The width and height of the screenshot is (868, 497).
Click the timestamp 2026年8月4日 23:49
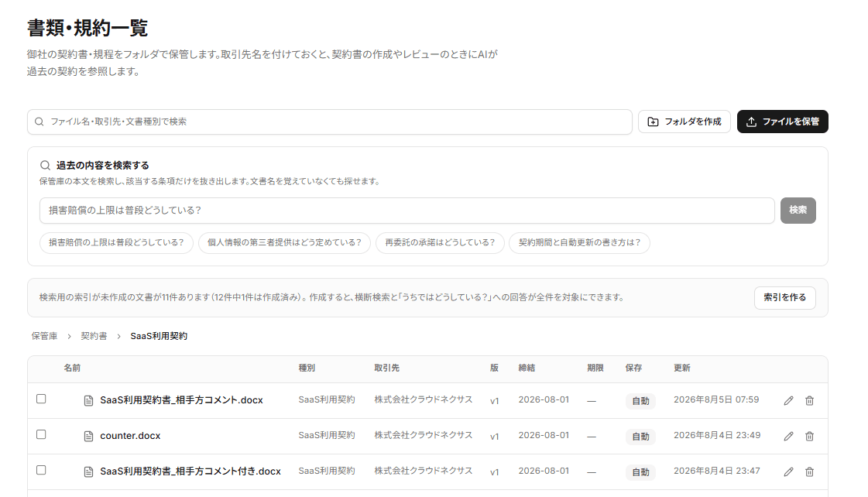click(x=717, y=435)
